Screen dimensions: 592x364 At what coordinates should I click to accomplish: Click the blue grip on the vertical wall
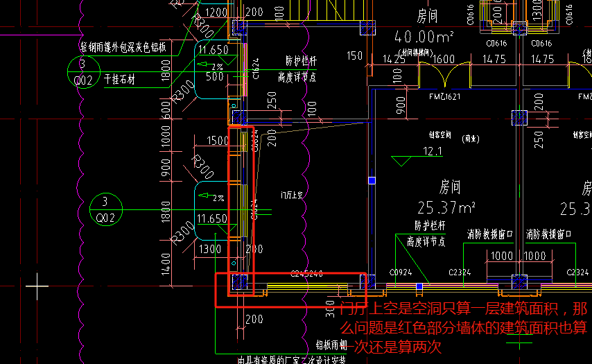[x=372, y=180]
